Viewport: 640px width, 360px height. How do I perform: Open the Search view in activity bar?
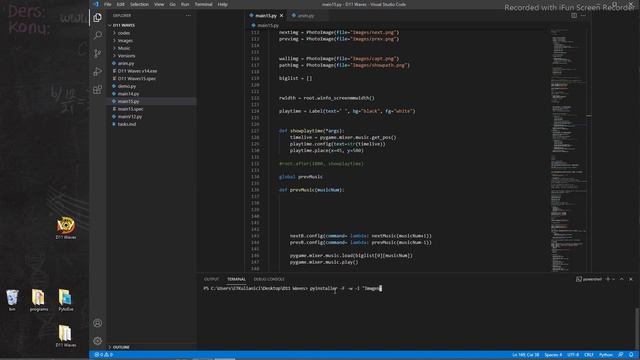coord(98,36)
